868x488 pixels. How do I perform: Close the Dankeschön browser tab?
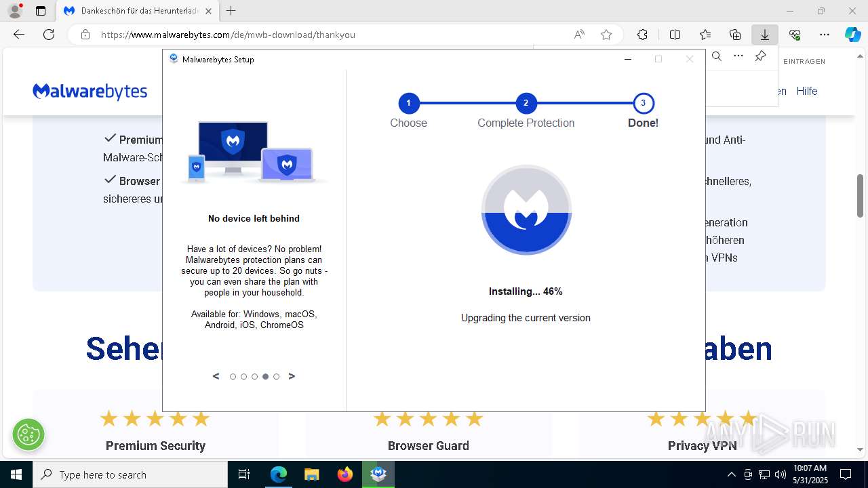tap(208, 11)
